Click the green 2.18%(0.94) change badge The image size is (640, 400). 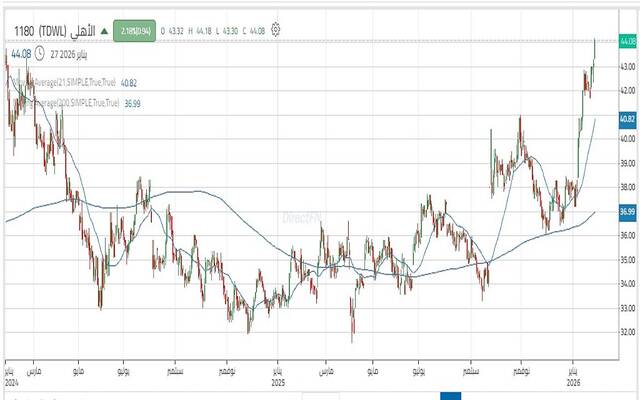click(133, 32)
